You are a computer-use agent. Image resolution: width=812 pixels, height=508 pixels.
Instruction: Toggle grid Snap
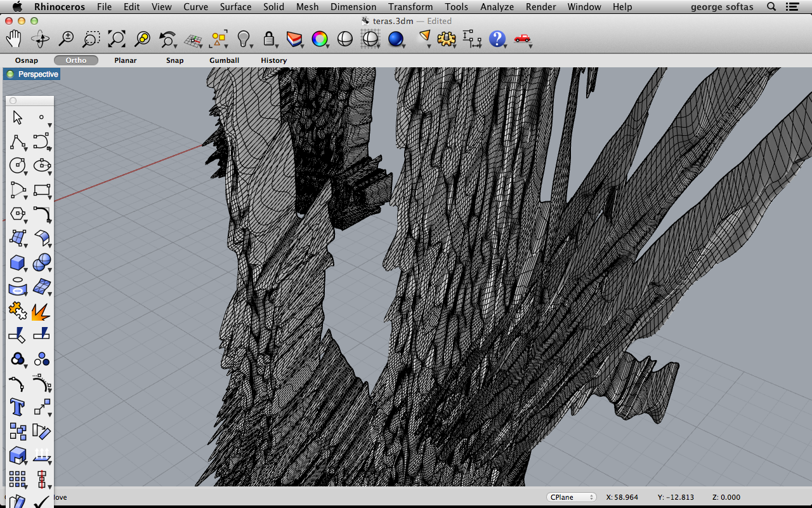point(175,60)
